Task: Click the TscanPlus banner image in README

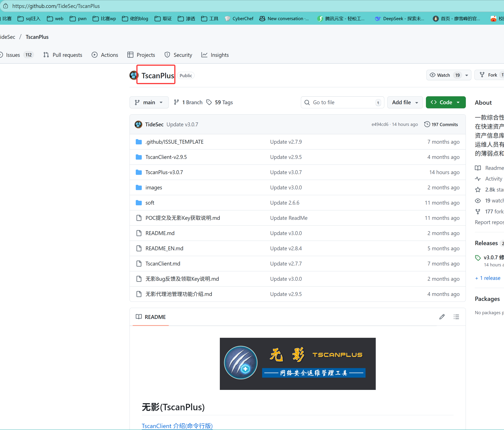Action: [x=297, y=364]
